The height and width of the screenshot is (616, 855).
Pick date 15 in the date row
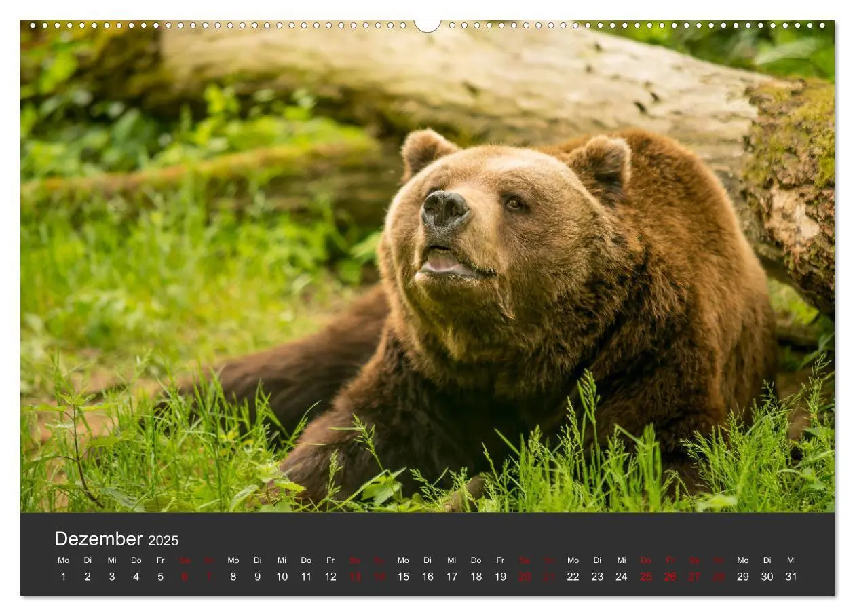[x=403, y=577]
